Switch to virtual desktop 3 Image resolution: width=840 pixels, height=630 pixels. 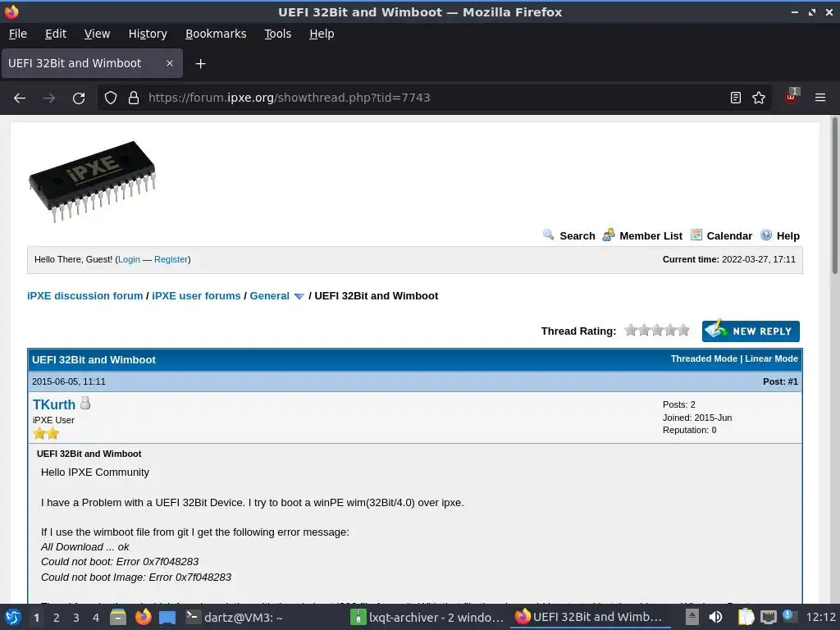click(76, 617)
